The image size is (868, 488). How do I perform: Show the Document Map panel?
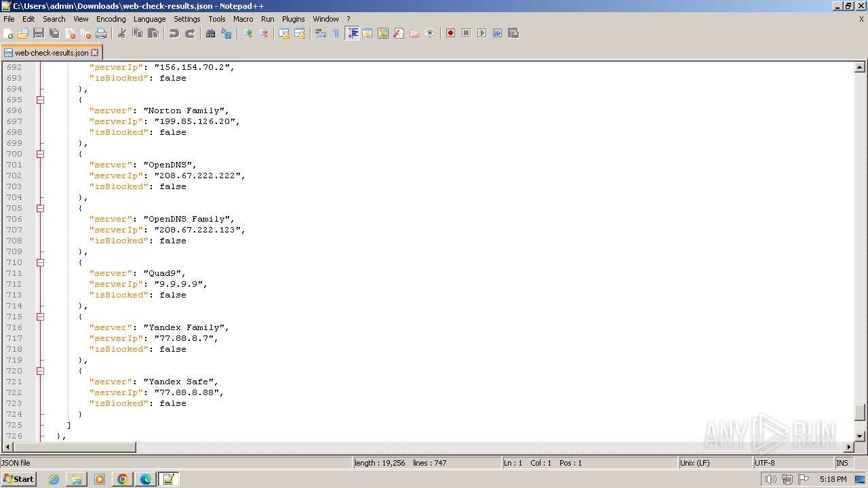383,33
